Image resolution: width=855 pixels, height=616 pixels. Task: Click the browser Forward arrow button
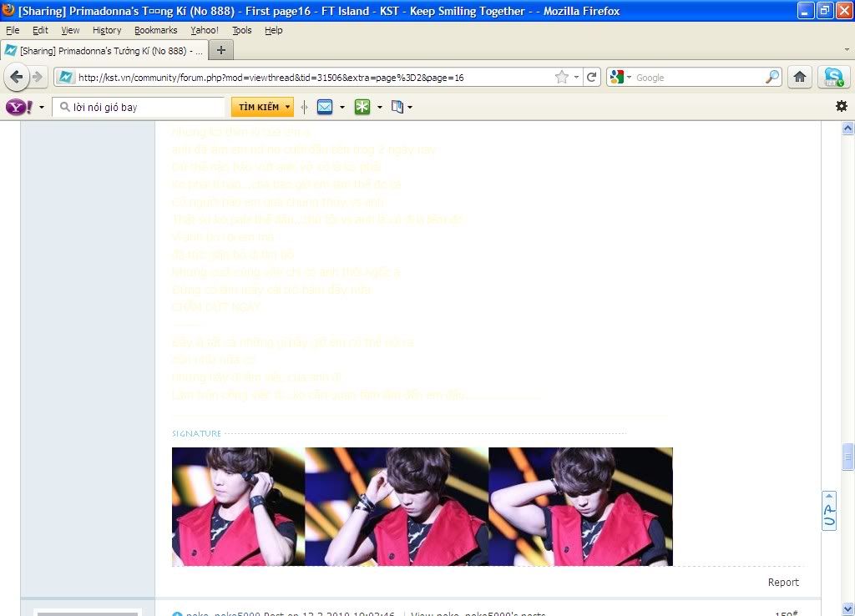click(37, 77)
